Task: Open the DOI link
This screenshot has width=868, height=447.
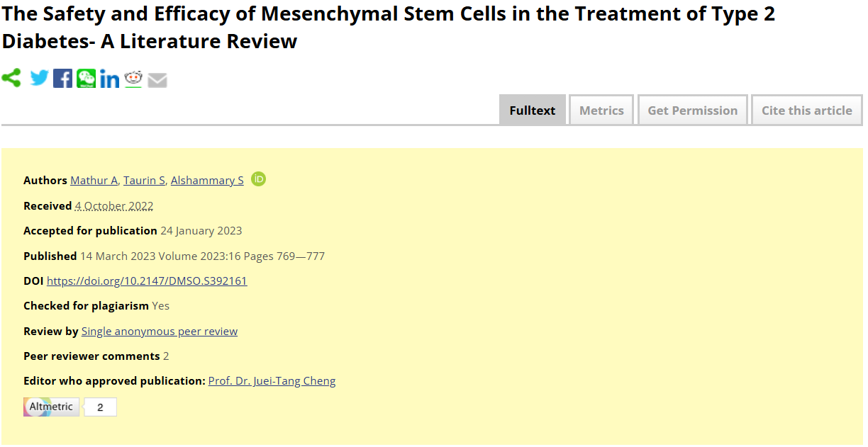Action: point(147,281)
